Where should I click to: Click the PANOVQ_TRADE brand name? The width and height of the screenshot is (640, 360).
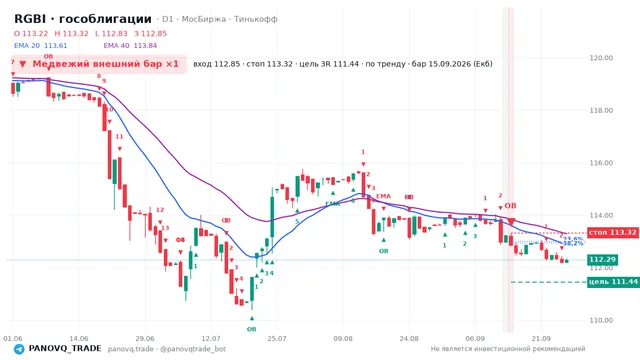65,349
